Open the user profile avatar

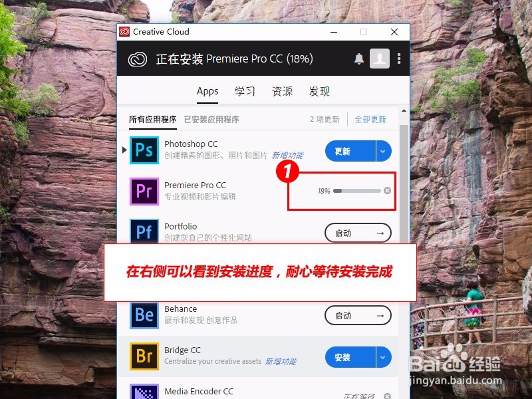click(x=379, y=59)
